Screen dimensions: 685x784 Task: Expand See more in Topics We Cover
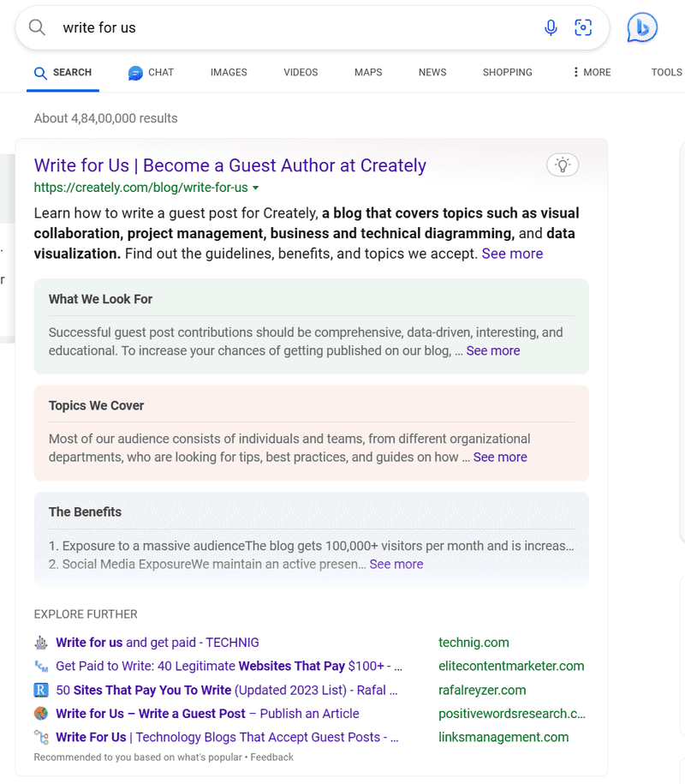[x=500, y=457]
